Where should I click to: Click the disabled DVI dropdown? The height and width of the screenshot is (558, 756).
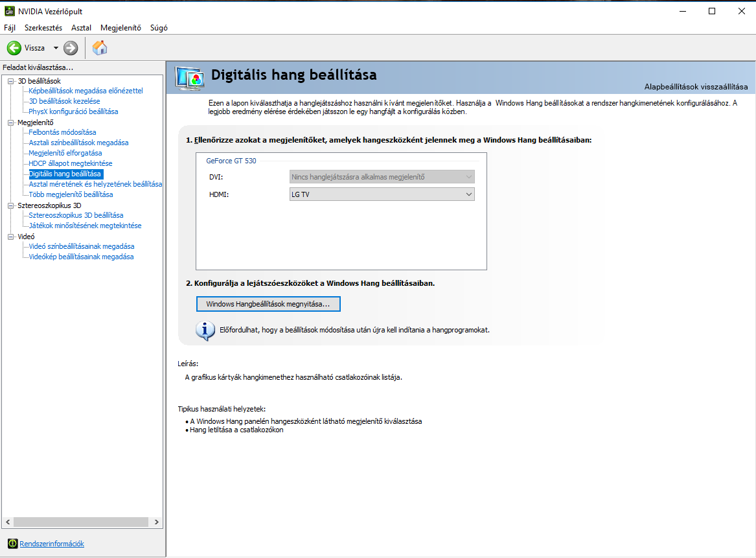[x=382, y=177]
